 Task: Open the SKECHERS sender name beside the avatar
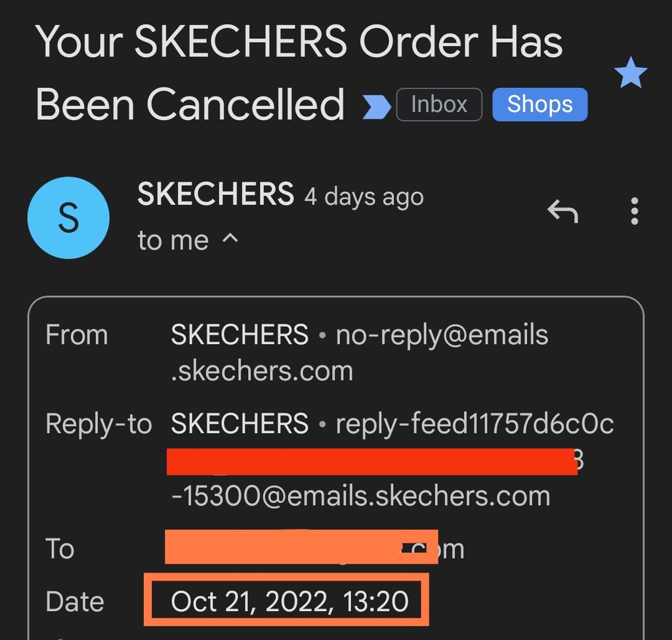[x=215, y=194]
